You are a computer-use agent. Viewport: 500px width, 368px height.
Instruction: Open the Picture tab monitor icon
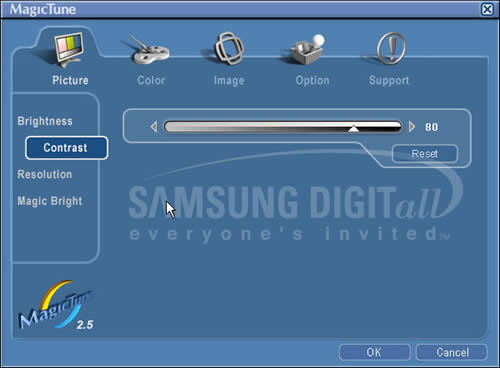pos(69,50)
